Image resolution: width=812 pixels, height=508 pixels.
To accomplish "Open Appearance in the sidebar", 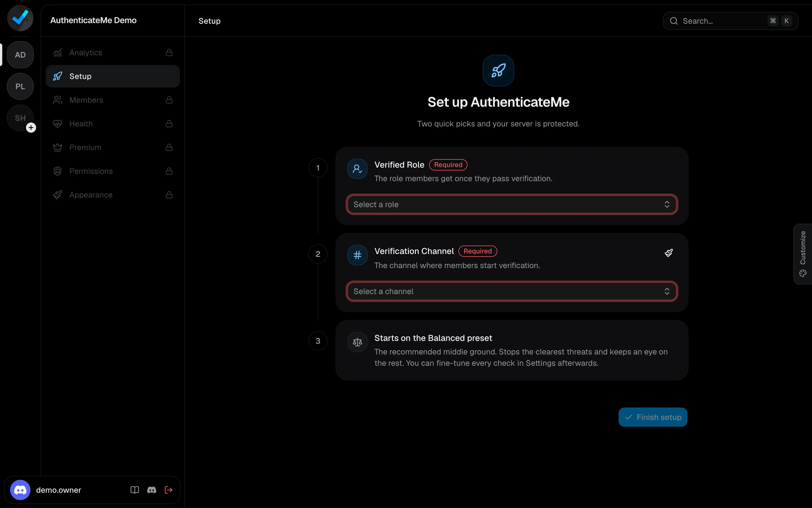I will point(113,195).
